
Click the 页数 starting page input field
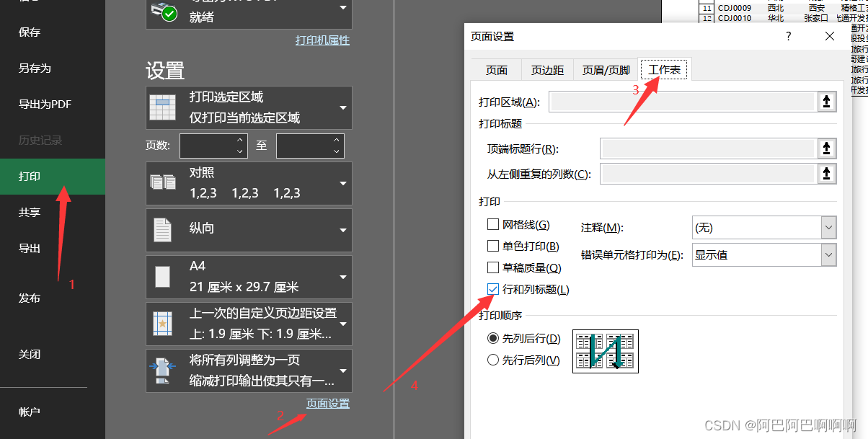tap(209, 146)
